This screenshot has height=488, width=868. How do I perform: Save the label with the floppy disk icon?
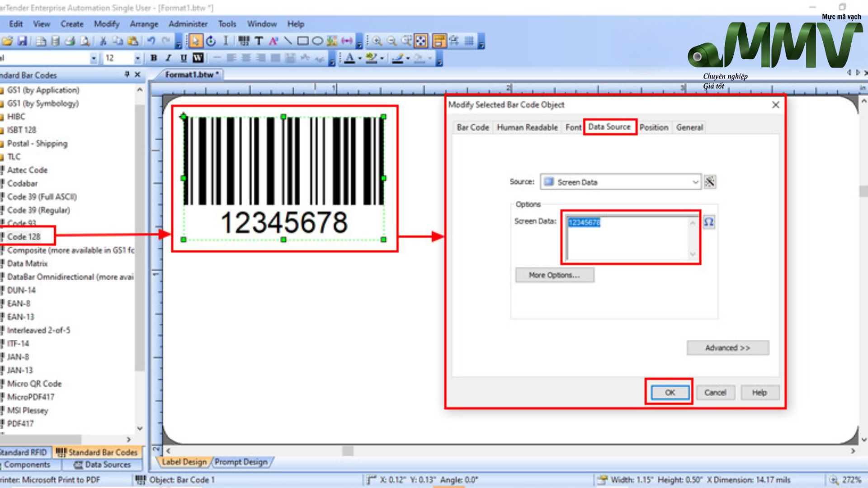coord(22,41)
